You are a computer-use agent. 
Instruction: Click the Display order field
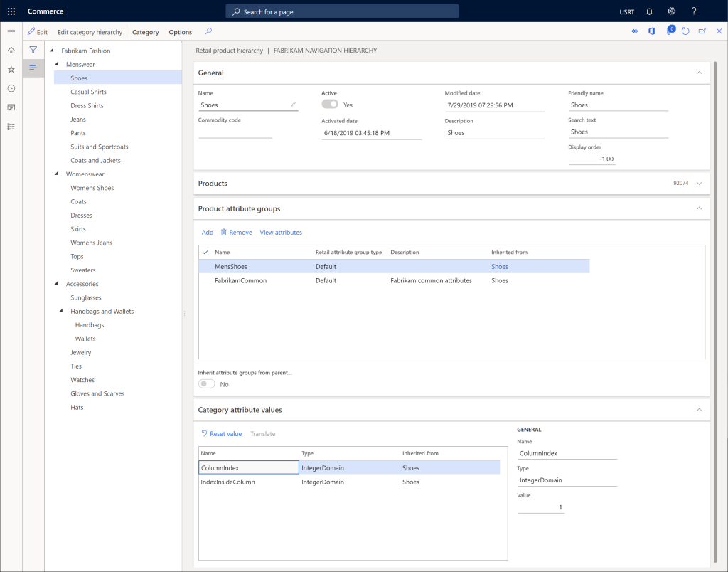click(592, 159)
